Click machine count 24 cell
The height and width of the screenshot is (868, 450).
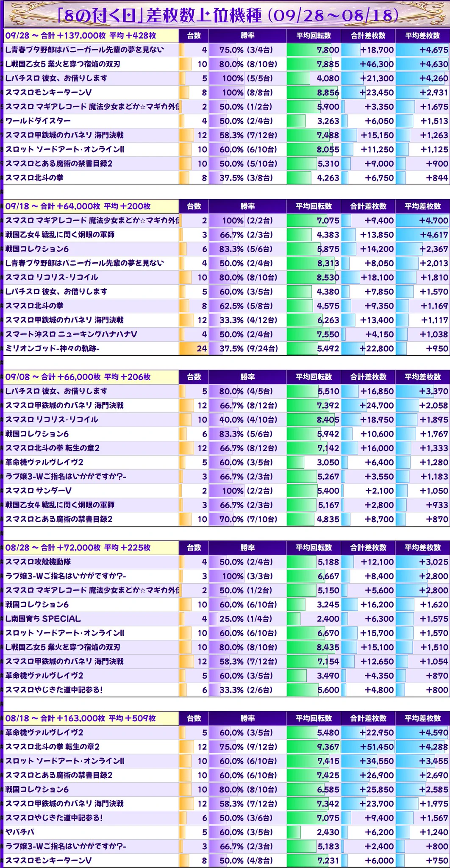194,349
